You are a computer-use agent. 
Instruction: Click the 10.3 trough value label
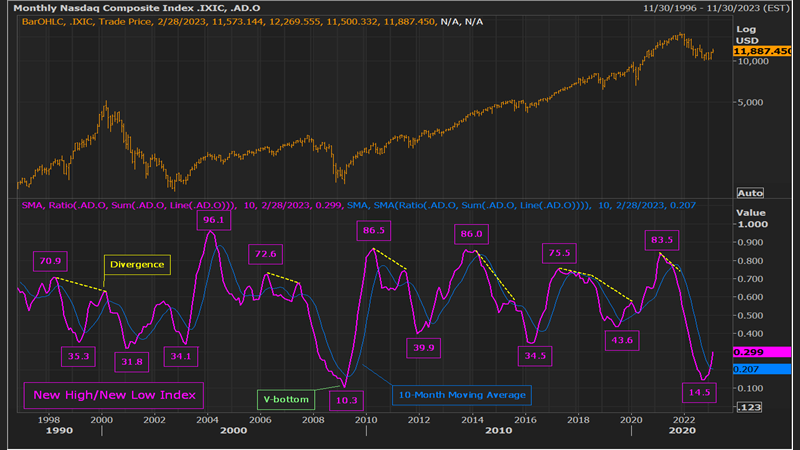346,399
